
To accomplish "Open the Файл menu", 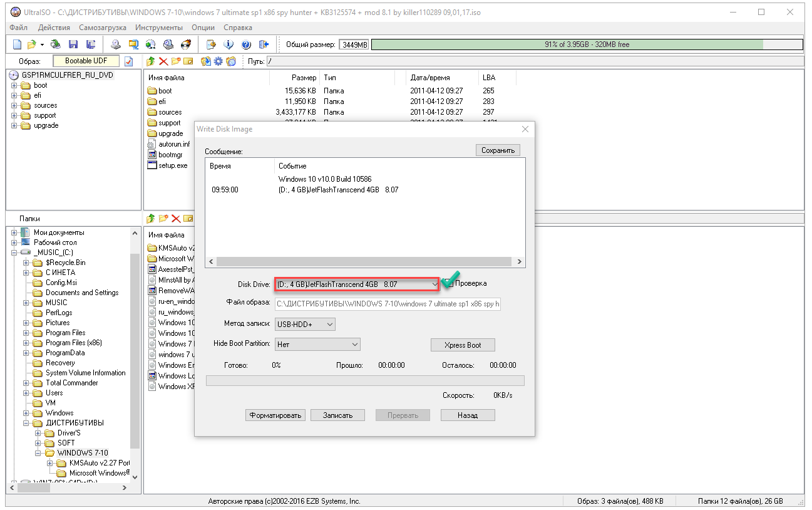I will pos(19,28).
